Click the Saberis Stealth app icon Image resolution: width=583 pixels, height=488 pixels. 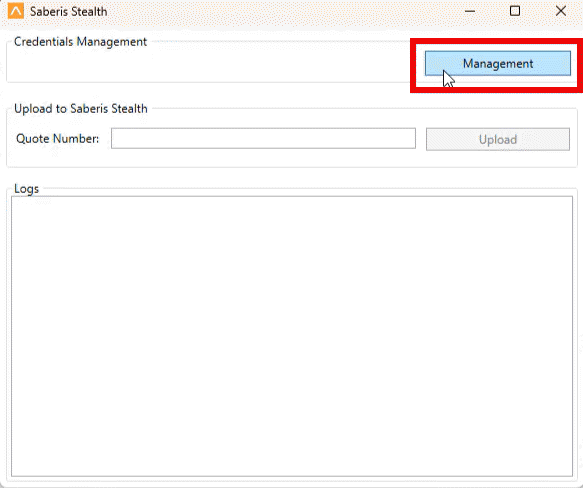[x=16, y=11]
